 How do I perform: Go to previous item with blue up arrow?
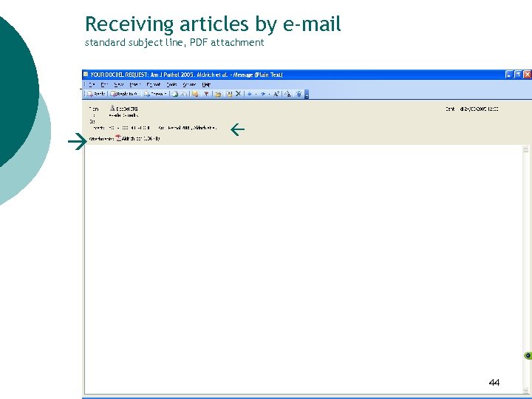(250, 94)
